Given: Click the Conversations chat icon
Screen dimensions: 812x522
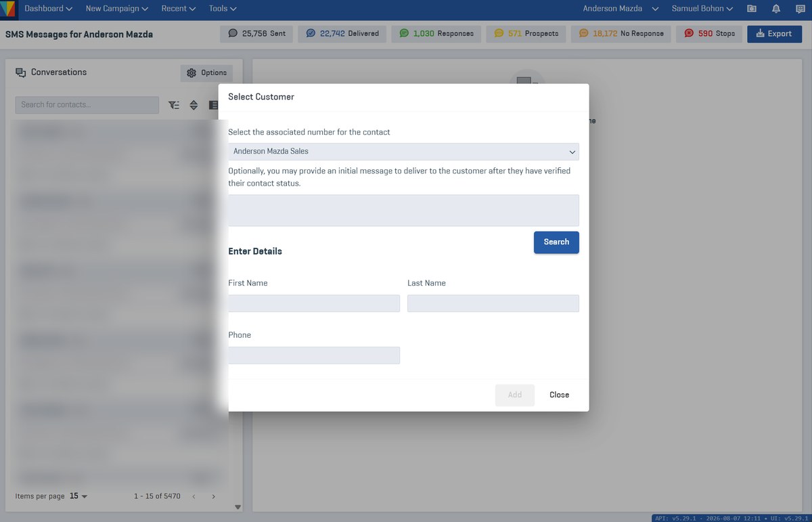Looking at the screenshot, I should [21, 72].
